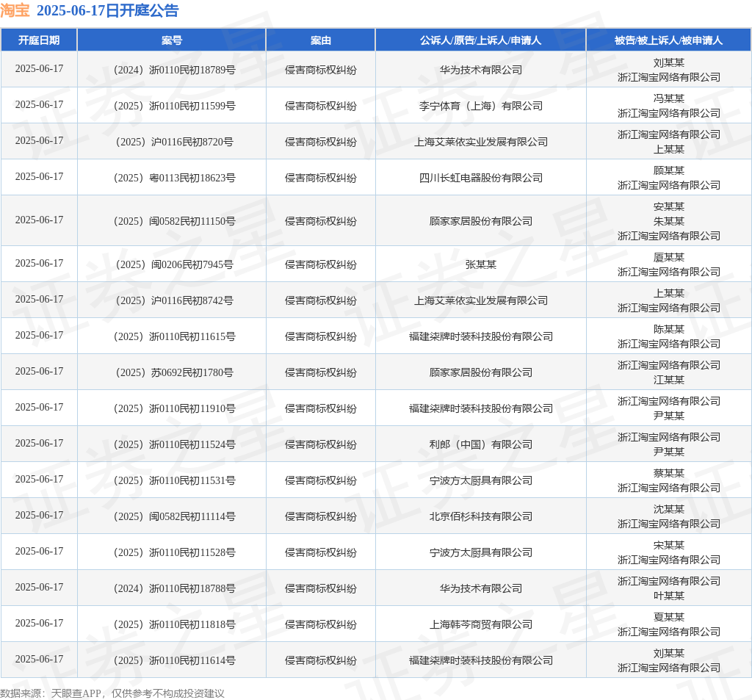Select the 案由 column header

[321, 40]
